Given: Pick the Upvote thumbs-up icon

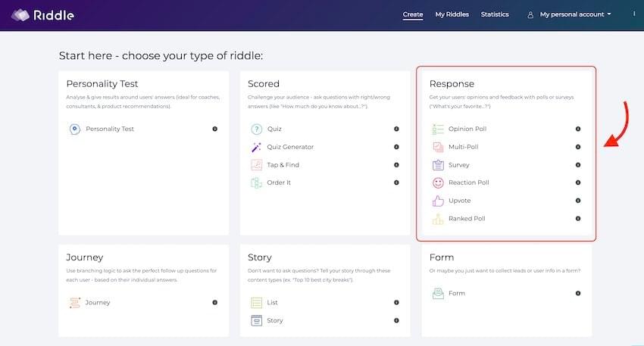Looking at the screenshot, I should (438, 201).
